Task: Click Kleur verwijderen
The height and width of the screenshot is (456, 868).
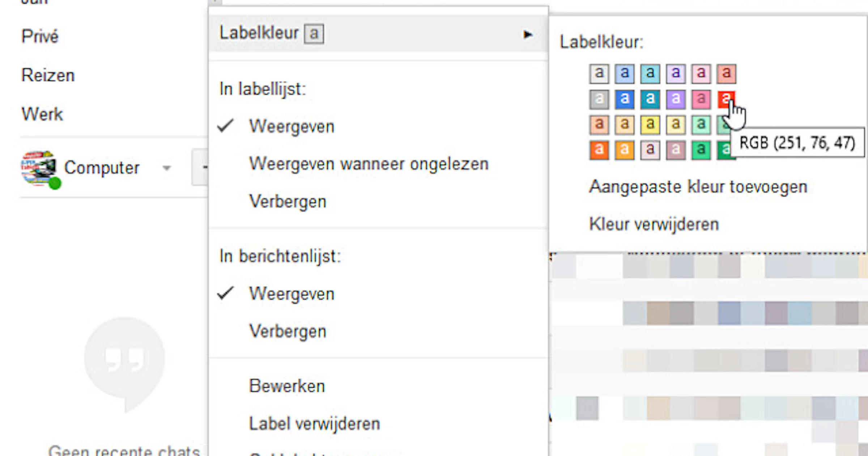Action: click(x=654, y=224)
